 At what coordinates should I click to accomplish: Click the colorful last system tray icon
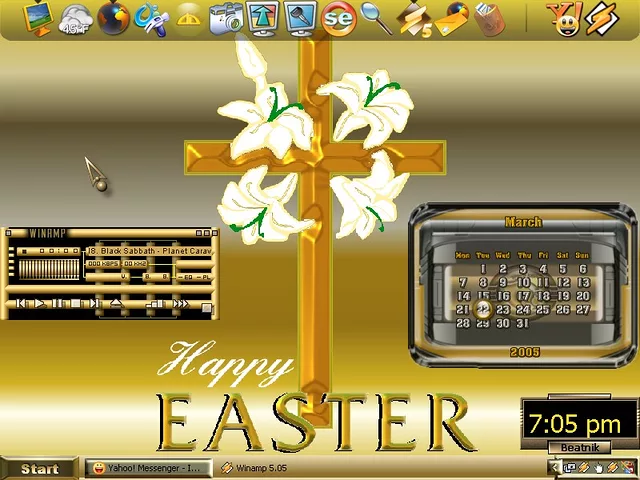coord(627,467)
